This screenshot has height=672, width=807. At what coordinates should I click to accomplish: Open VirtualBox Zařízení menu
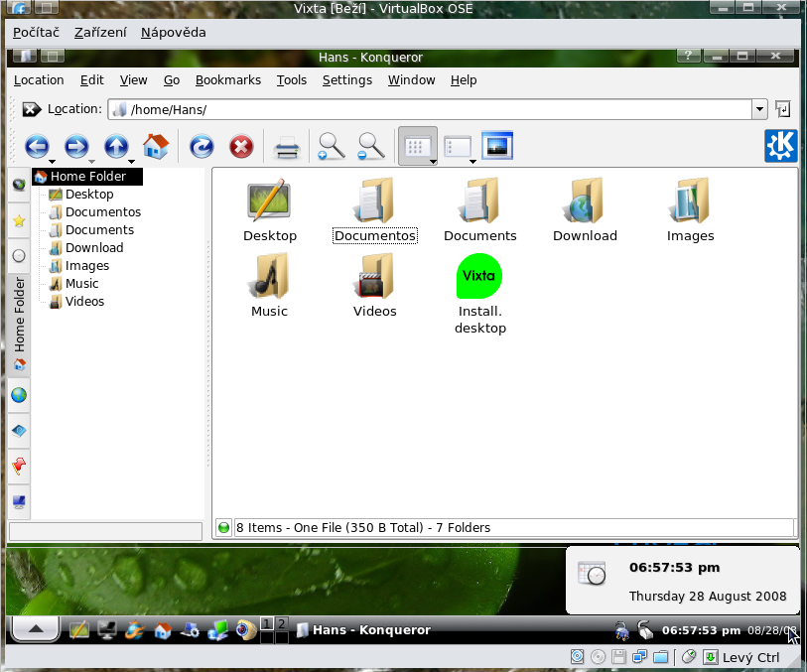pyautogui.click(x=100, y=33)
